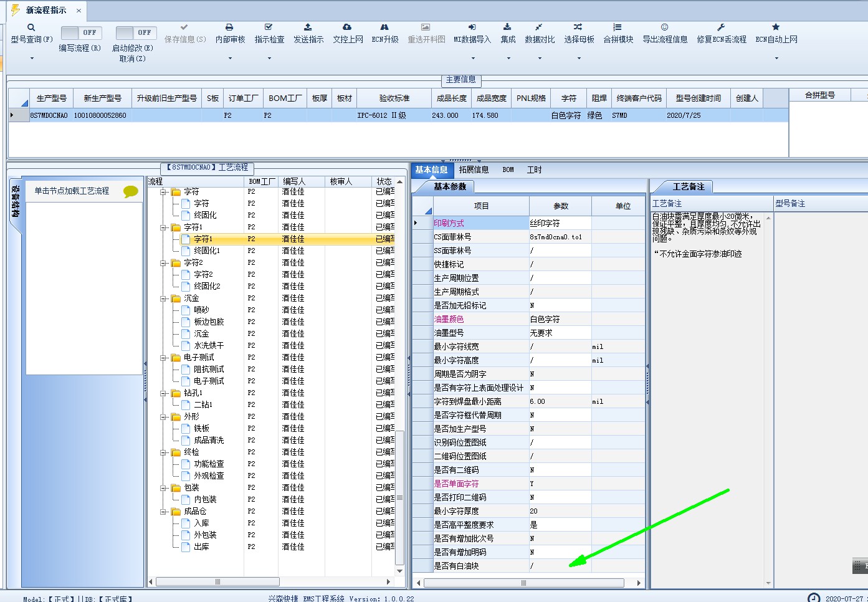Click the 入库 document icon in tree

tap(186, 523)
